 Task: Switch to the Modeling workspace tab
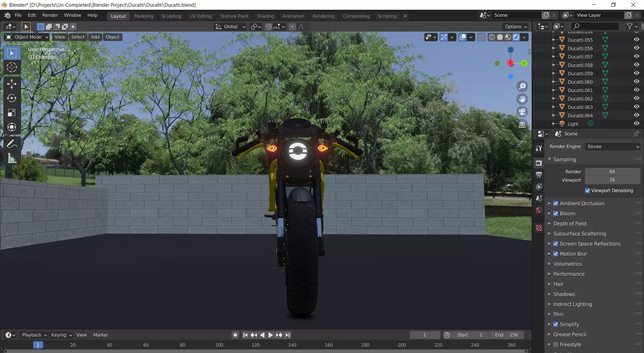coord(144,16)
